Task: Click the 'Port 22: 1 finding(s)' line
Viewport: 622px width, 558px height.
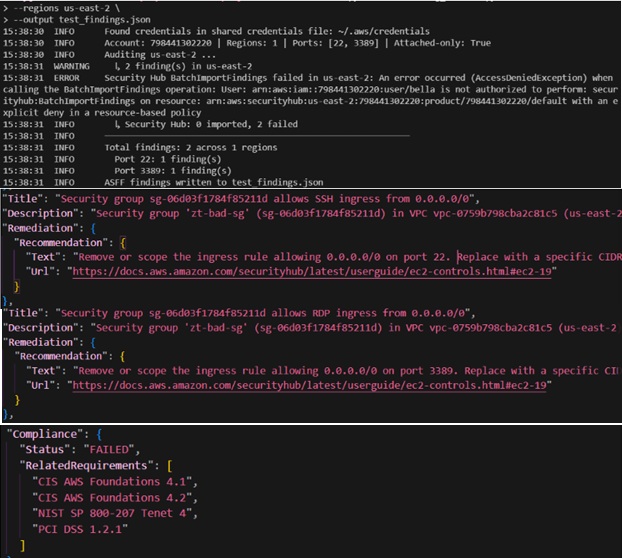Action: (x=168, y=159)
